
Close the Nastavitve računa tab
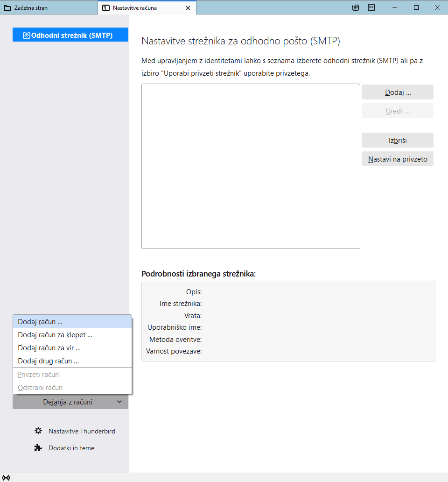pyautogui.click(x=188, y=8)
